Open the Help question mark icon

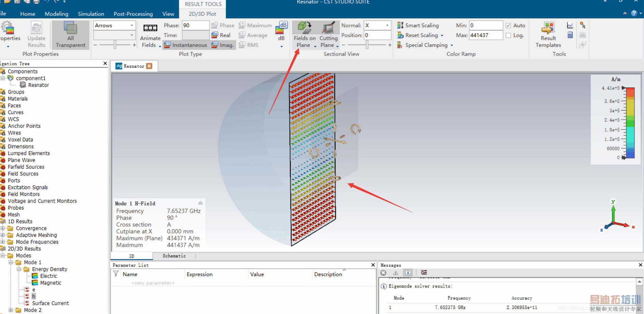point(634,13)
